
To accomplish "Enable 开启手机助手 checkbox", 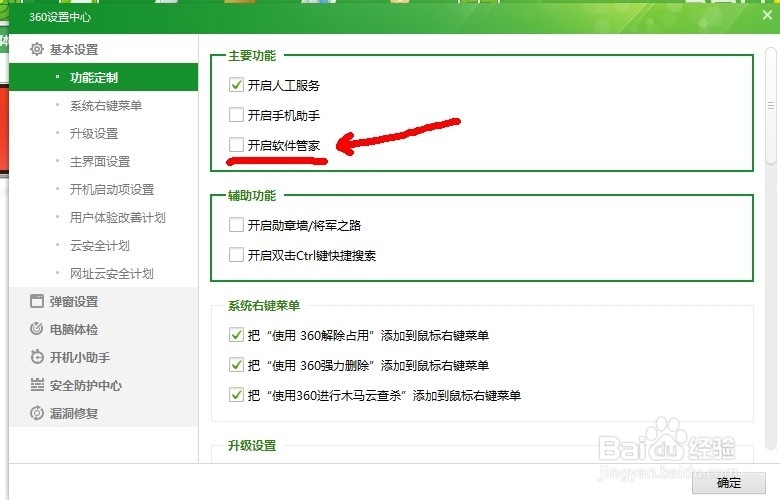I will [x=236, y=115].
